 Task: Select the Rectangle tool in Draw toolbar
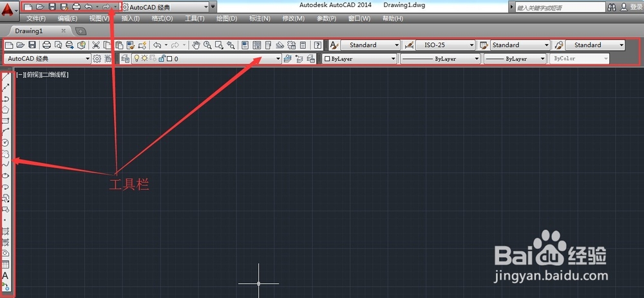[x=5, y=120]
